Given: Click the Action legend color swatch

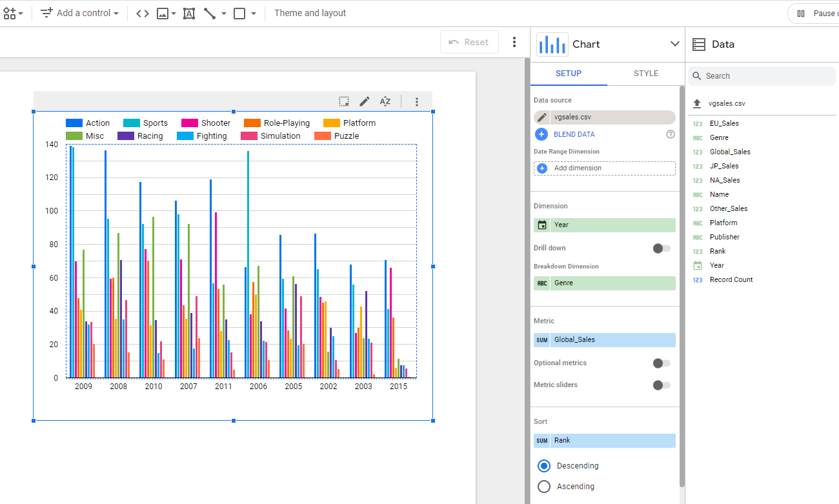Looking at the screenshot, I should point(74,123).
